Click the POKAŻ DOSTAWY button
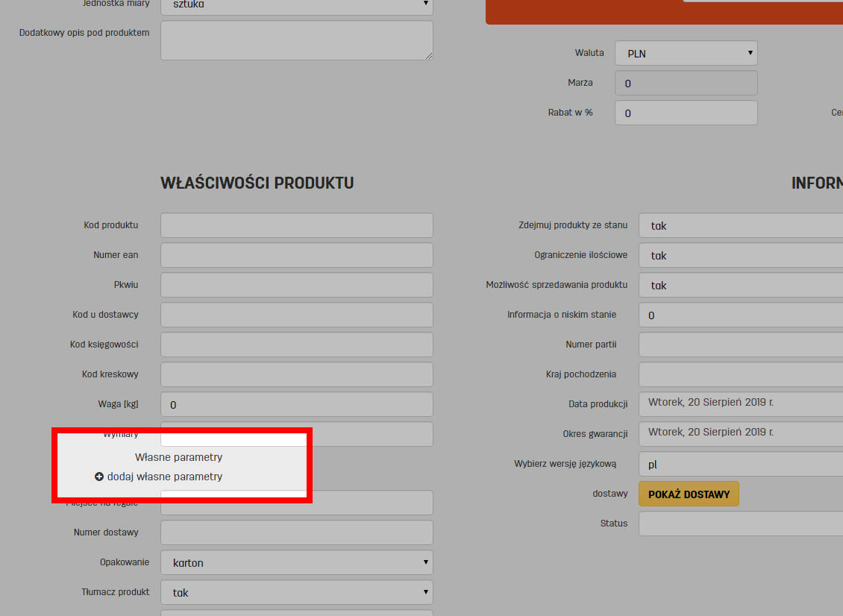 [x=688, y=494]
